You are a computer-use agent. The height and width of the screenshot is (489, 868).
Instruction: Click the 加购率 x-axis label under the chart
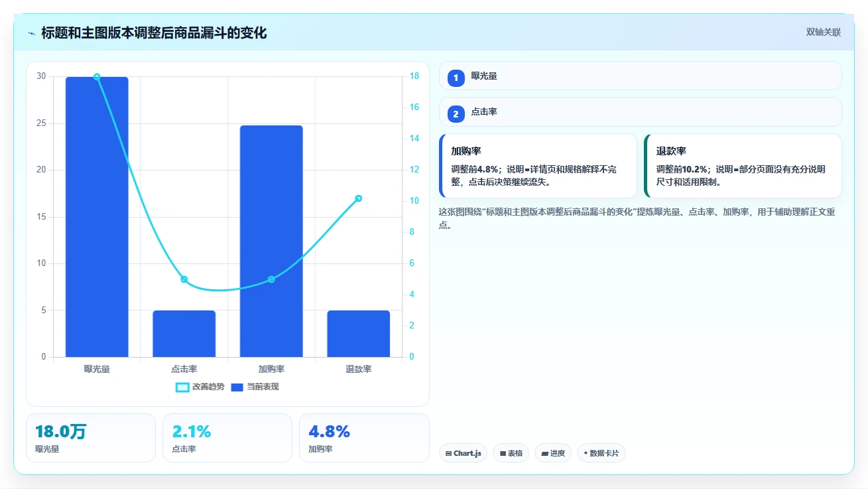pyautogui.click(x=271, y=369)
